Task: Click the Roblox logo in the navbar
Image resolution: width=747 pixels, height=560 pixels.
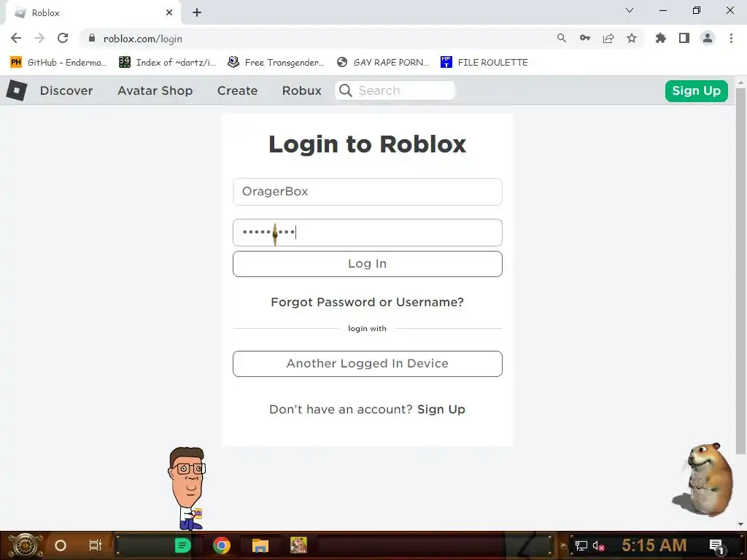Action: (x=17, y=90)
